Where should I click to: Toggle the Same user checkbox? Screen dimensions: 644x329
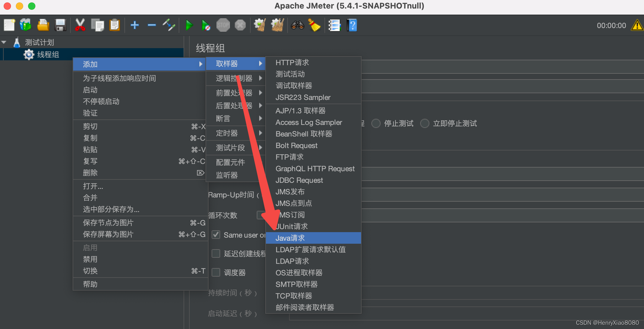click(x=216, y=235)
